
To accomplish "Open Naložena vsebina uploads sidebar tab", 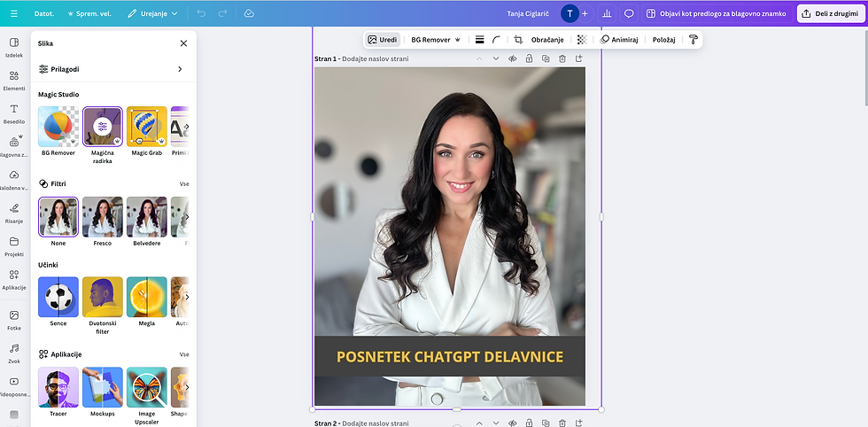I will click(14, 180).
